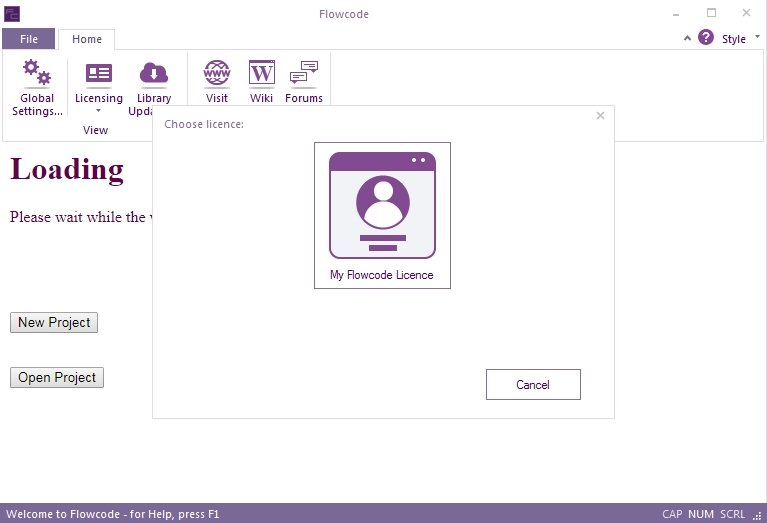Click the SCRL status bar indicator
The width and height of the screenshot is (767, 523).
click(732, 514)
